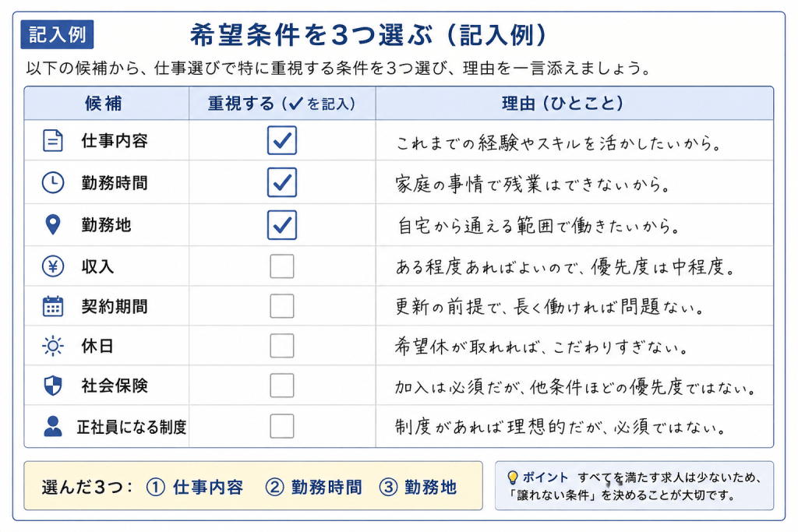798x532 pixels.
Task: Click the calendar icon beside 契約期間
Action: [x=53, y=306]
